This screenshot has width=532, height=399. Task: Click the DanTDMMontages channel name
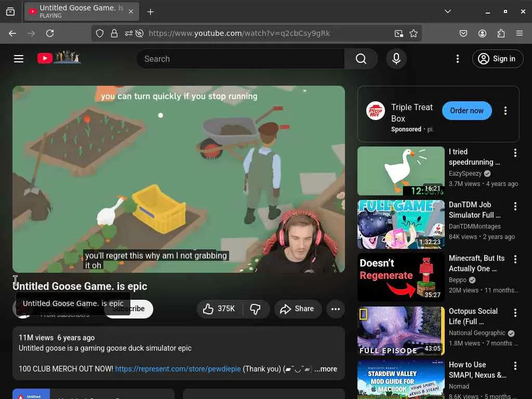[475, 227]
